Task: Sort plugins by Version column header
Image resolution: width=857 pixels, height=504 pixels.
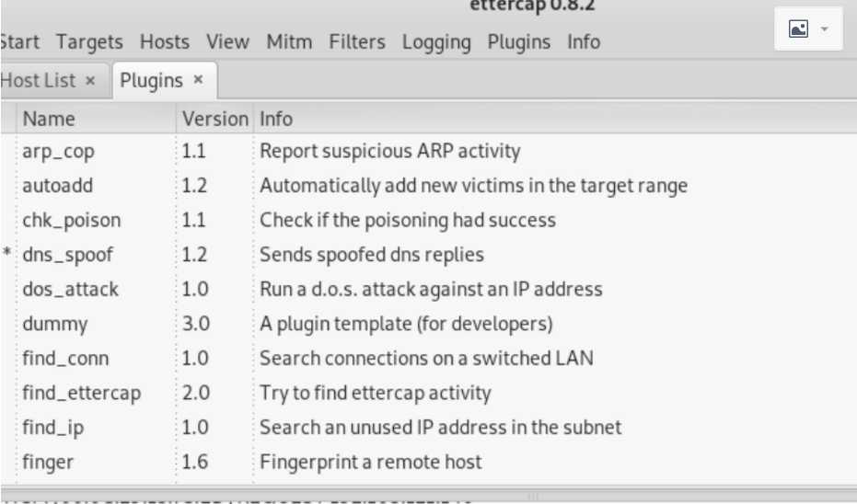Action: 214,119
